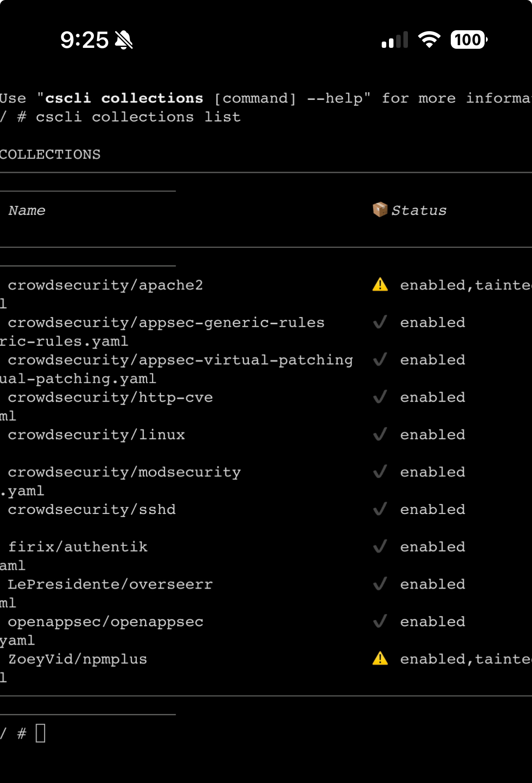Tap the battery indicator showing 100
The image size is (532, 783).
(x=468, y=40)
